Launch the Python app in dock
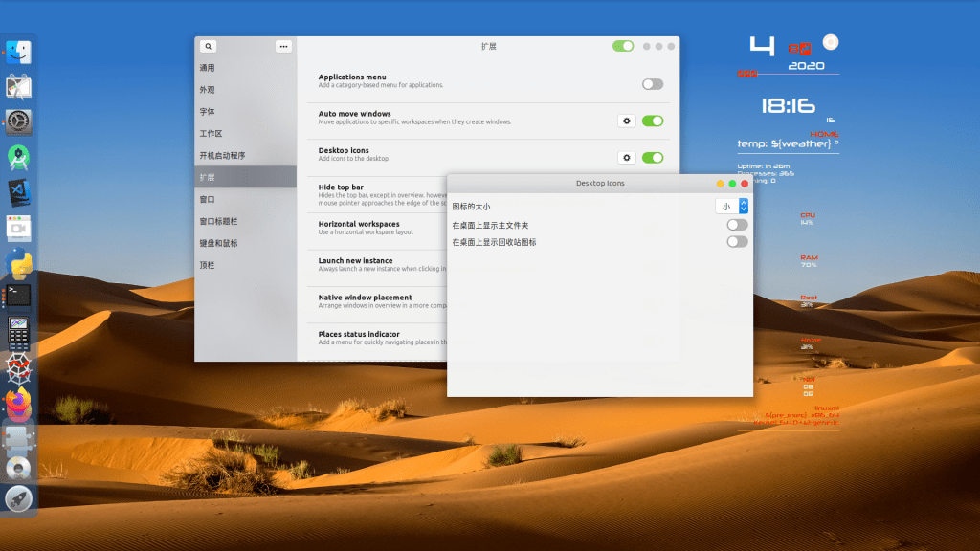 (18, 263)
